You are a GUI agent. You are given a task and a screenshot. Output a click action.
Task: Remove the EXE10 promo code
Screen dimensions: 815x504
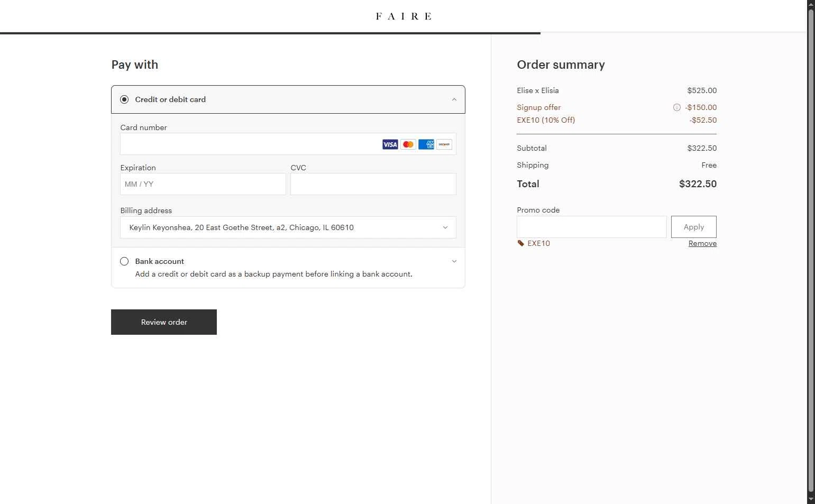702,243
